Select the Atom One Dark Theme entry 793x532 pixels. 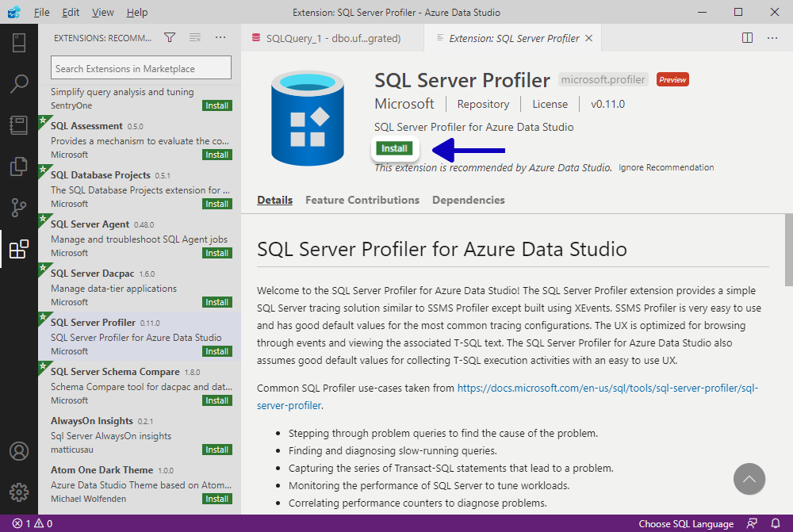[x=139, y=484]
